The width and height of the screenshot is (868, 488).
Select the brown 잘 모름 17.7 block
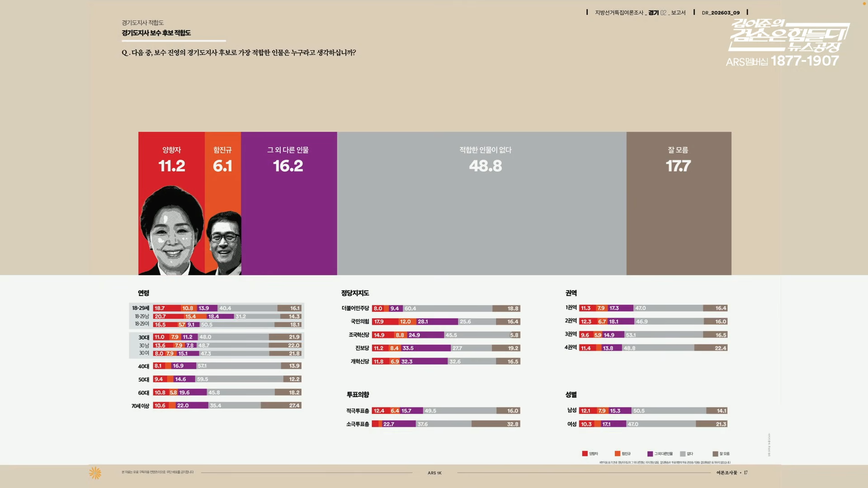click(x=679, y=203)
